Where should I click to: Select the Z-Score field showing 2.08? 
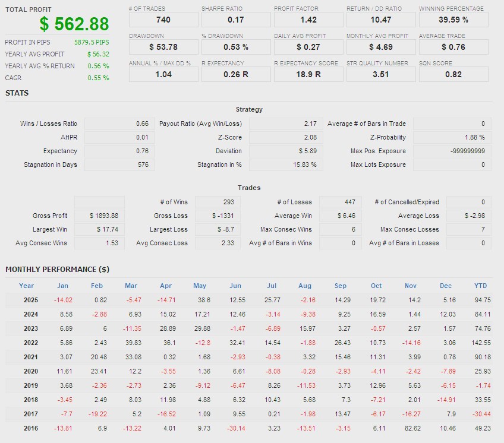(x=285, y=137)
